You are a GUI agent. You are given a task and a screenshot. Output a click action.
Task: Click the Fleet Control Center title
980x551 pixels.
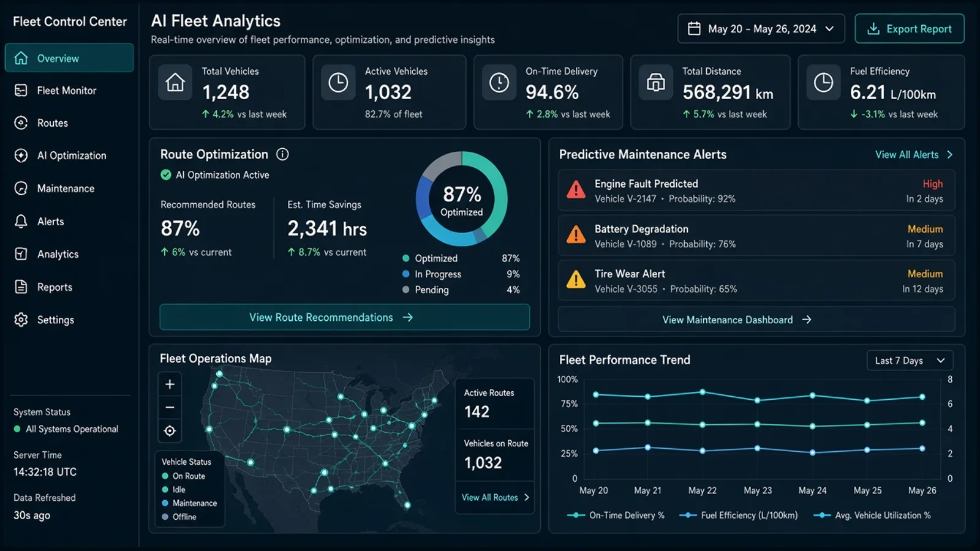70,21
